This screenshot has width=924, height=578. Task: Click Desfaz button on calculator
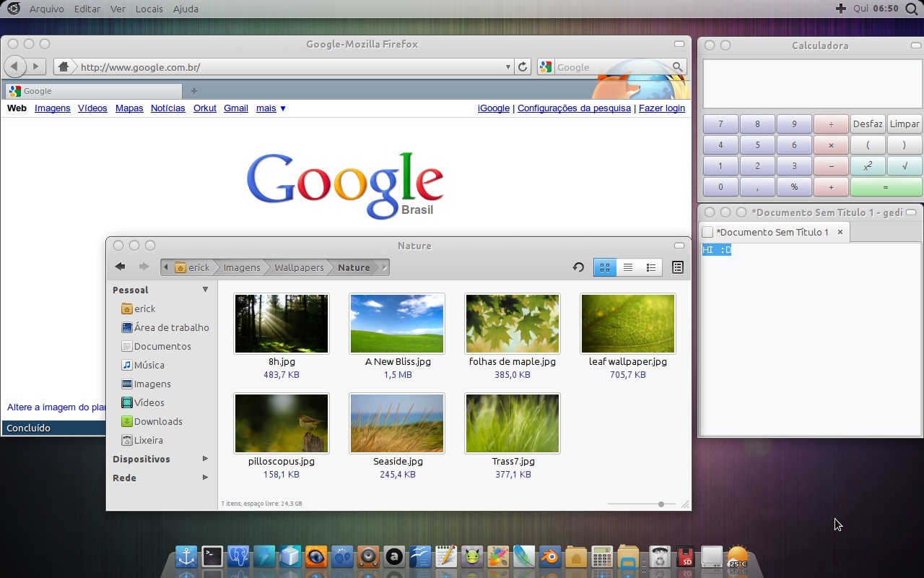coord(868,124)
